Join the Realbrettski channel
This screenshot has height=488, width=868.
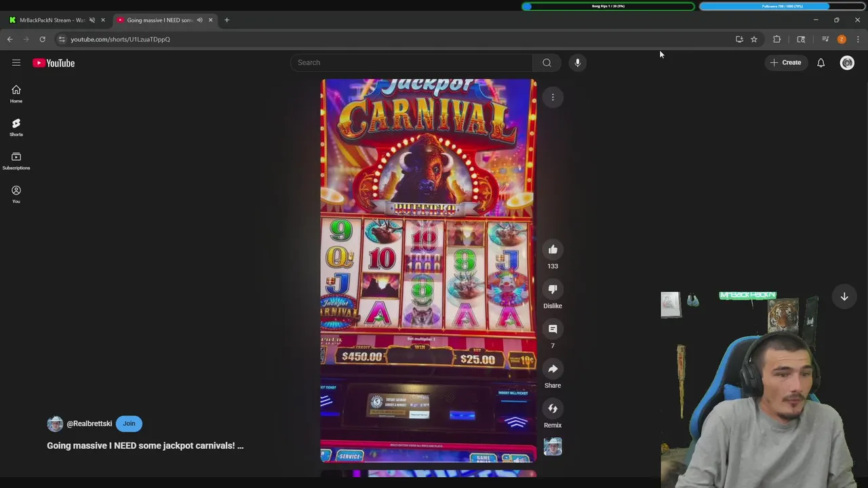click(129, 424)
